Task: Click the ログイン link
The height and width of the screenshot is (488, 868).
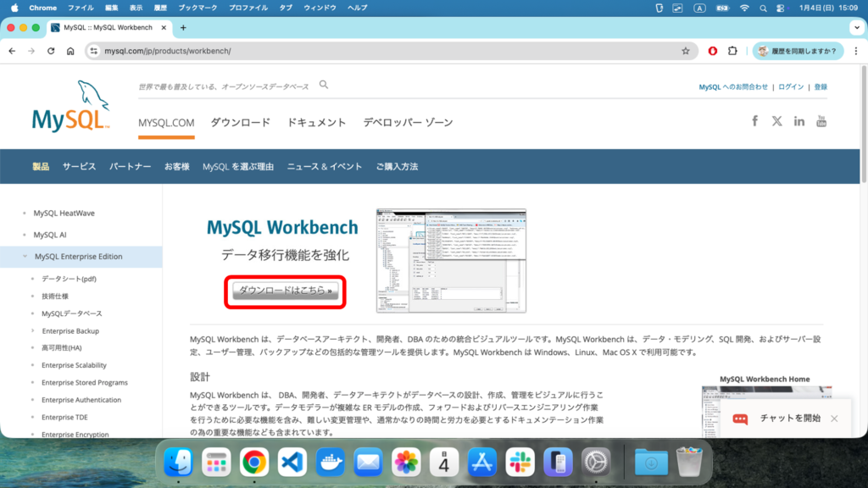Action: click(x=791, y=86)
